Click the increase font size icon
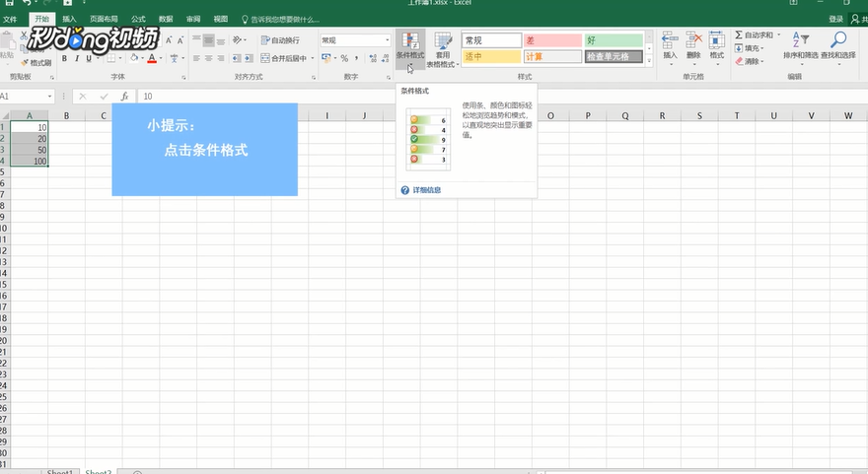Screen dimensions: 868x474 pos(169,40)
